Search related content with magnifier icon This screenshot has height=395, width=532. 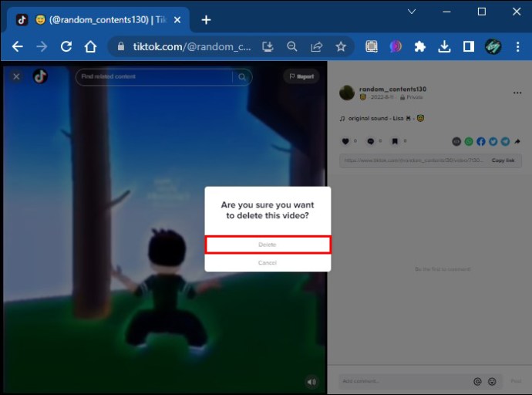click(x=242, y=77)
